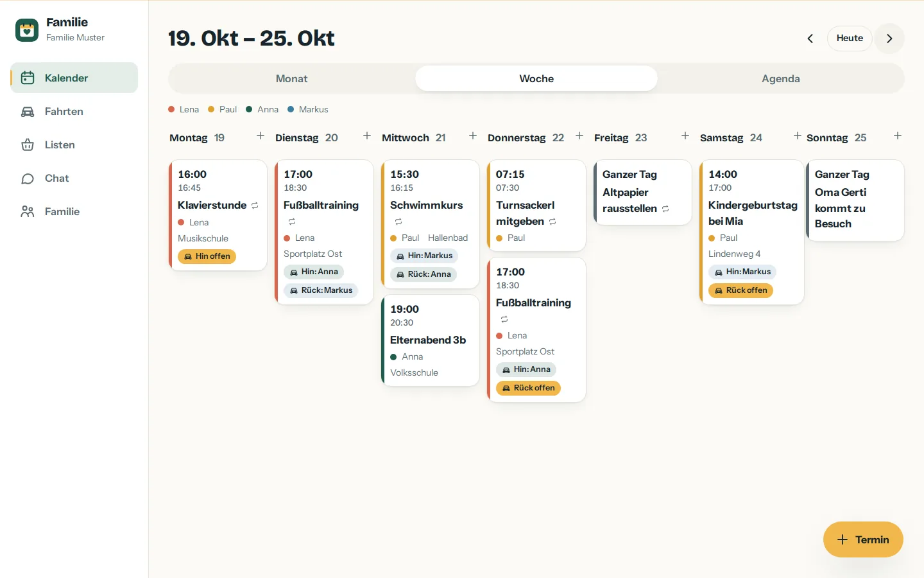Click the Markus legend color dot
This screenshot has height=578, width=924.
(x=291, y=109)
